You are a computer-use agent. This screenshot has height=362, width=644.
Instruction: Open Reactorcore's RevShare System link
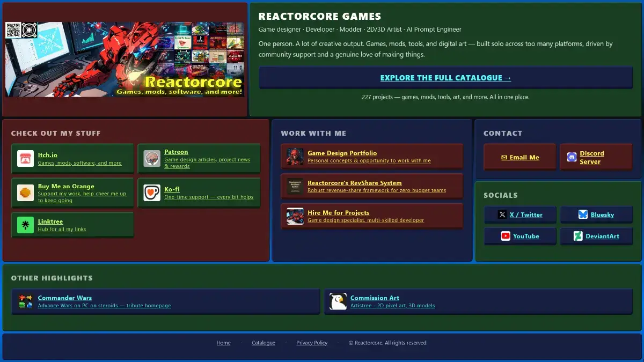click(x=354, y=183)
